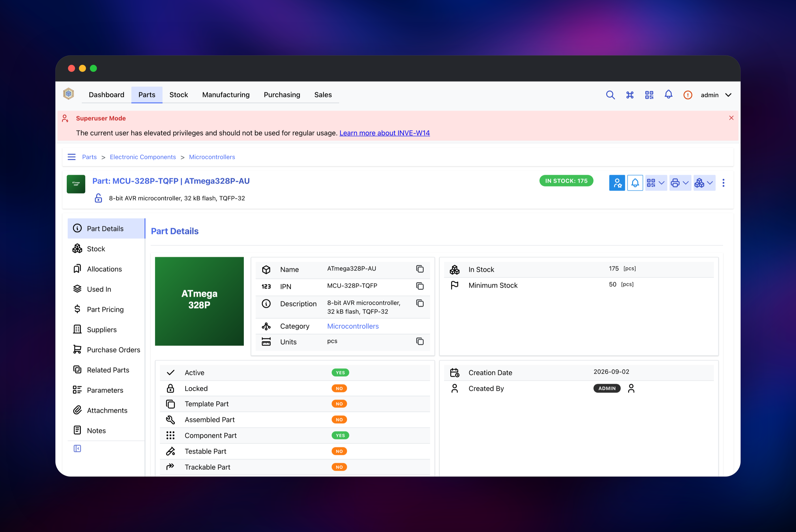This screenshot has width=796, height=532.
Task: Click the ADMIN creator badge
Action: coord(607,388)
